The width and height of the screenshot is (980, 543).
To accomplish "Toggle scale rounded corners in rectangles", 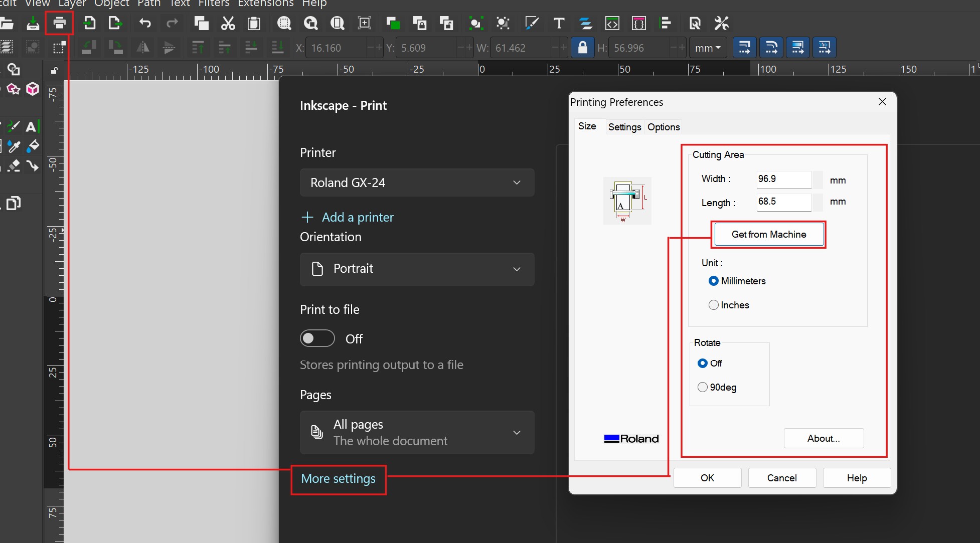I will coord(771,48).
